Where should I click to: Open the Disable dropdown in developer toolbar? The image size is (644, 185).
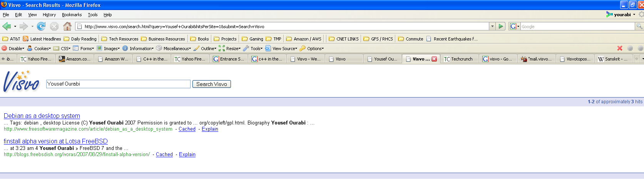point(13,49)
